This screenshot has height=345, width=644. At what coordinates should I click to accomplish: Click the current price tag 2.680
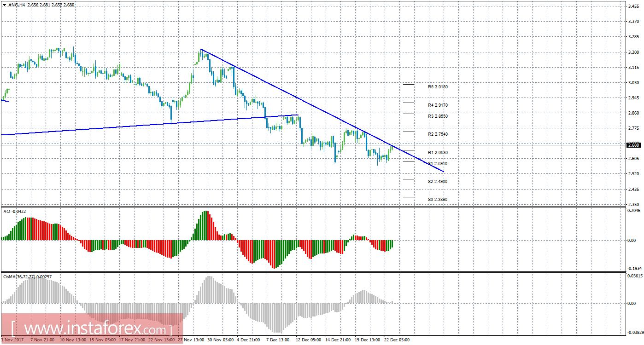(634, 145)
